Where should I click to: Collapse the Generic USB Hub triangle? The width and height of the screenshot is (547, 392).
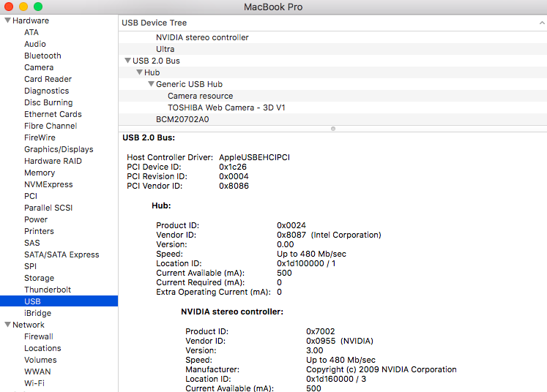tap(151, 84)
